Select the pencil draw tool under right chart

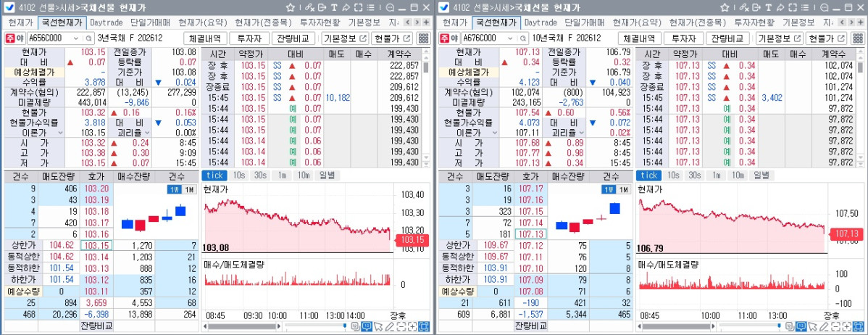[x=825, y=326]
